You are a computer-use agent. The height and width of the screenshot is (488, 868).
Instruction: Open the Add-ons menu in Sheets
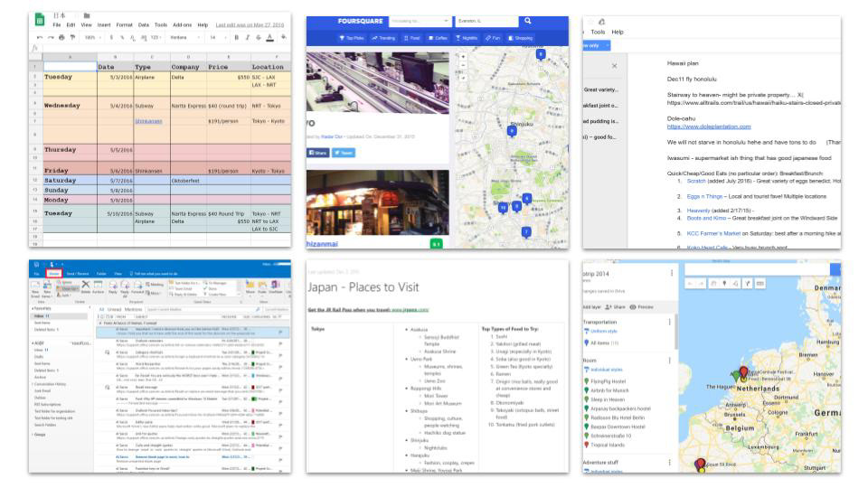click(182, 25)
